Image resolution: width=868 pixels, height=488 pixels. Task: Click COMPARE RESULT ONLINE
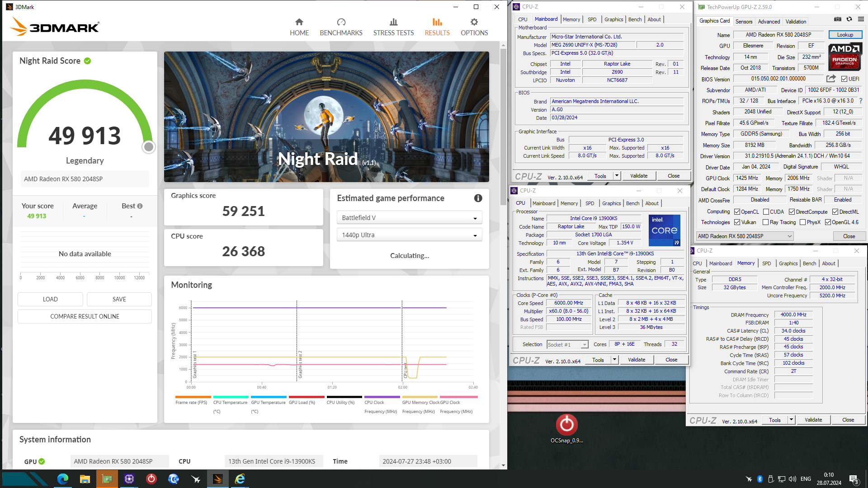pos(85,316)
